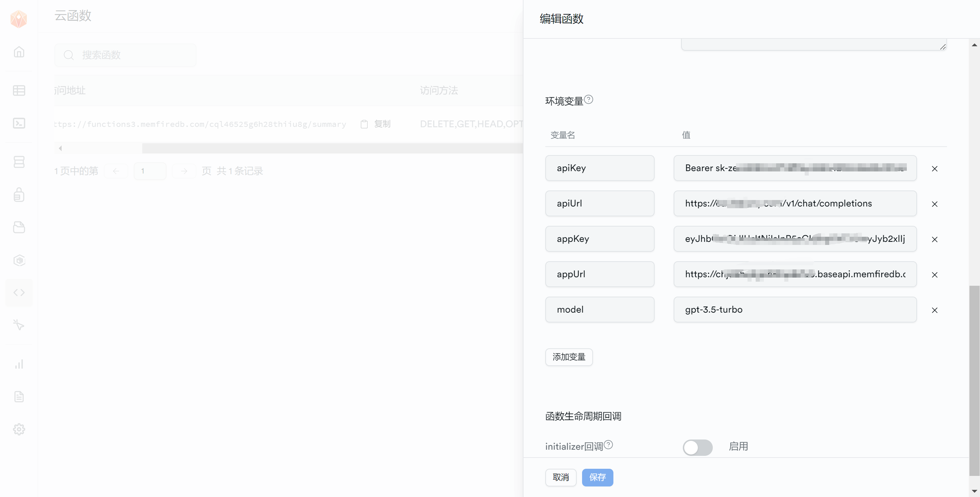
Task: Open the initializer回调 help question icon
Action: [608, 445]
